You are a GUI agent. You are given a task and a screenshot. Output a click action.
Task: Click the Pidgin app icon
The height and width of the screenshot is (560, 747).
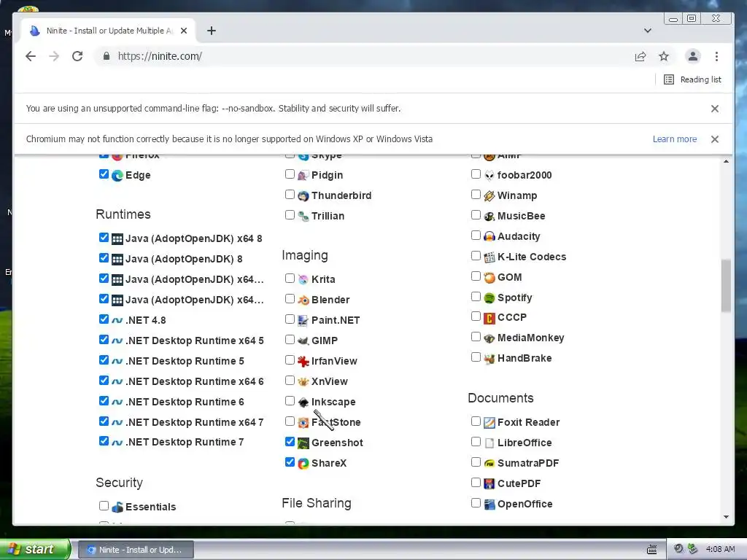[303, 175]
